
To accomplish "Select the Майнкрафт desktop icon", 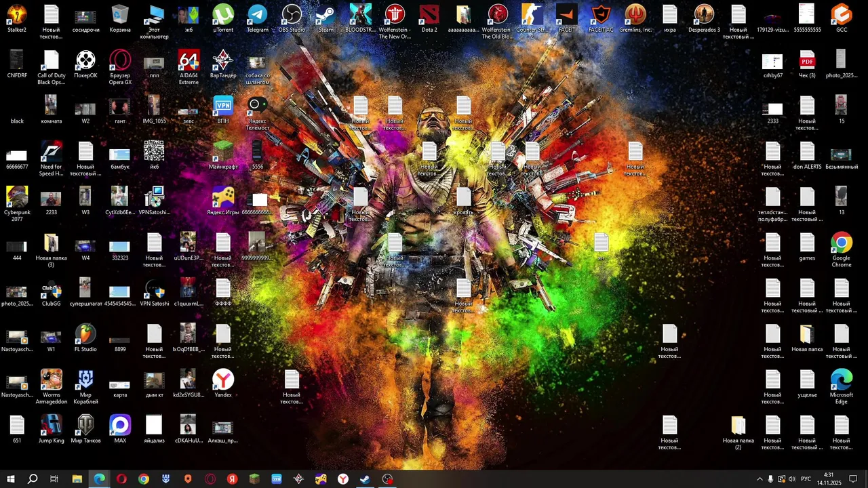I will pyautogui.click(x=222, y=156).
